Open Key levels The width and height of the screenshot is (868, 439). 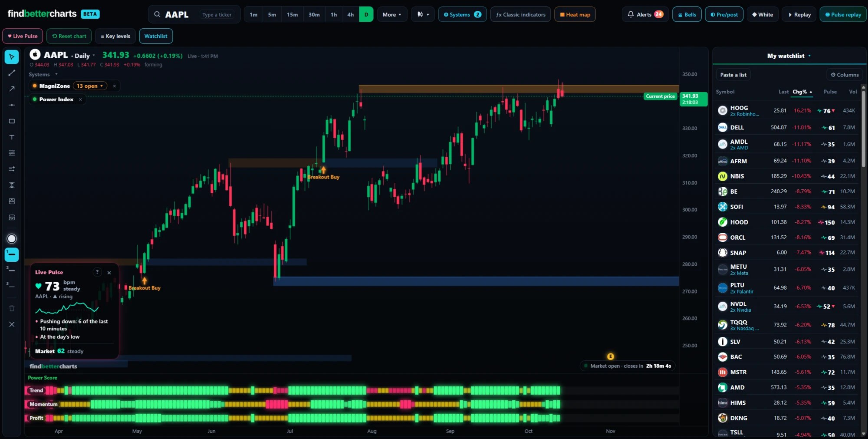pyautogui.click(x=115, y=36)
